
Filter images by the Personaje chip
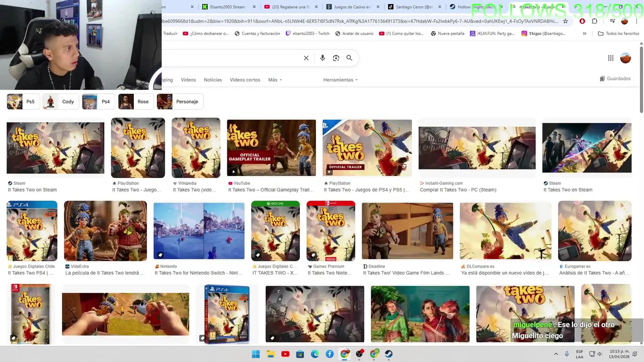[180, 102]
